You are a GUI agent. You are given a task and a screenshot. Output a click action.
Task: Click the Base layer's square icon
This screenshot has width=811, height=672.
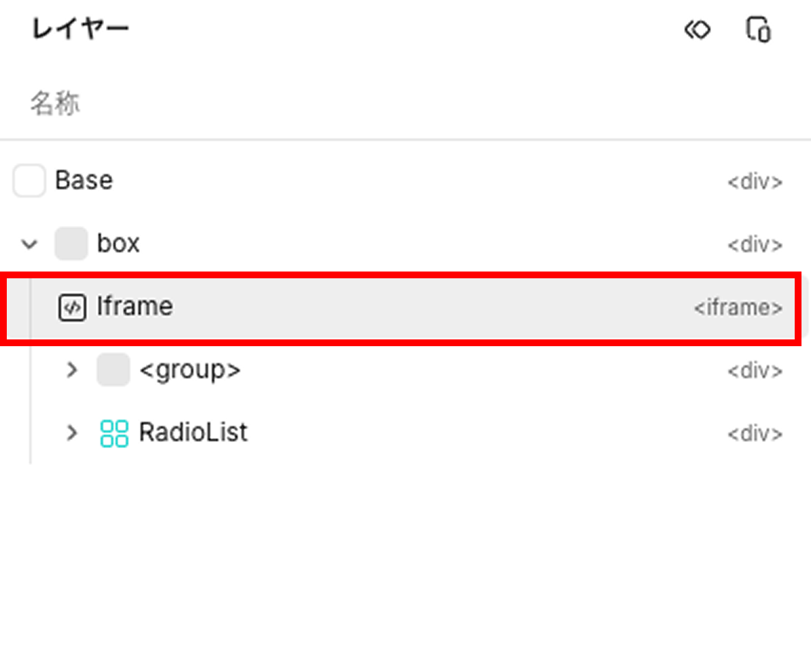tap(29, 181)
